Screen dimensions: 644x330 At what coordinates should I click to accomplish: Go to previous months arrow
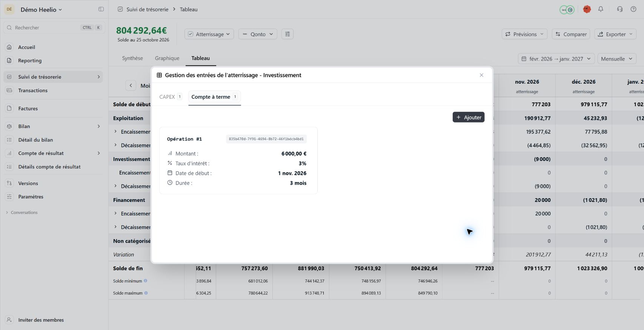[131, 86]
